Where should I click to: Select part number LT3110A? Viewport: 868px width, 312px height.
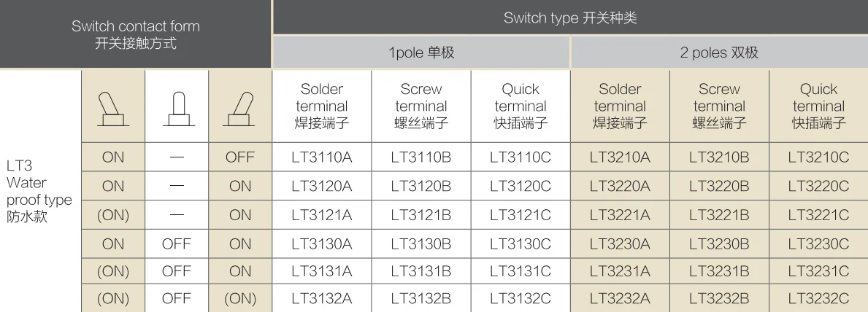pos(322,157)
